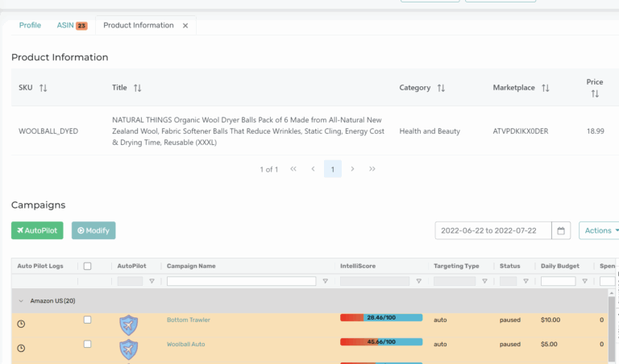Click the Health and Beauty category cell

tap(430, 131)
